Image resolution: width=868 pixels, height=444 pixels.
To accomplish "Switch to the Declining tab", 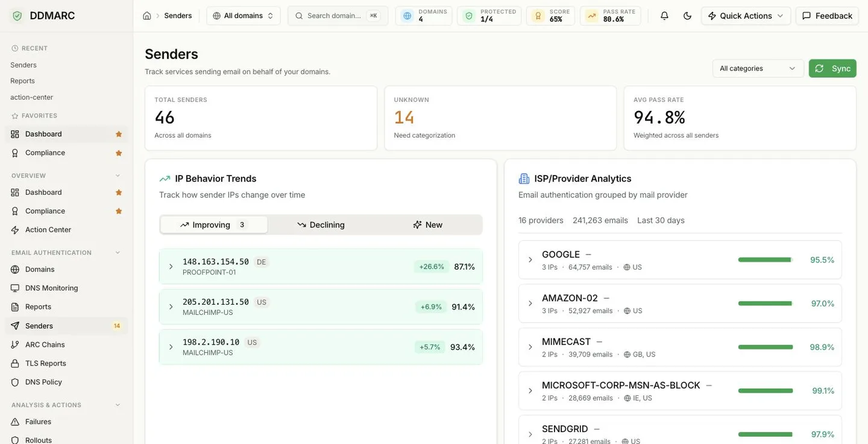I will coord(321,225).
